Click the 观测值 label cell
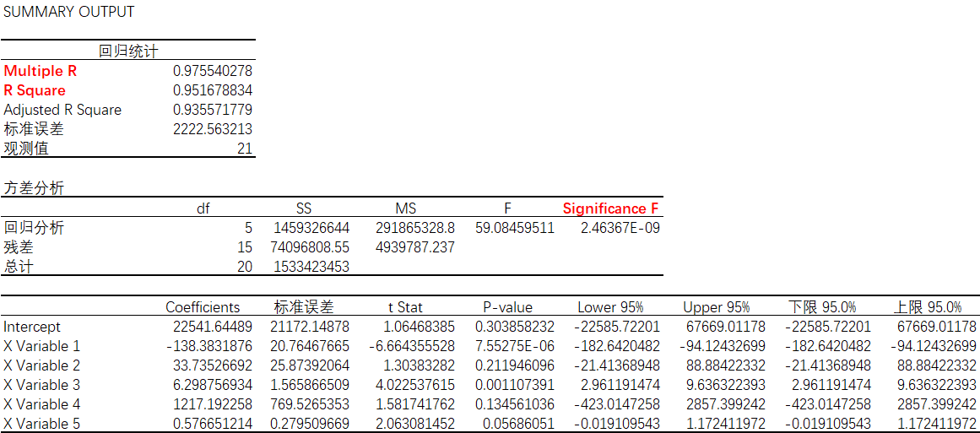Viewport: 980px width, 433px height. tap(26, 149)
